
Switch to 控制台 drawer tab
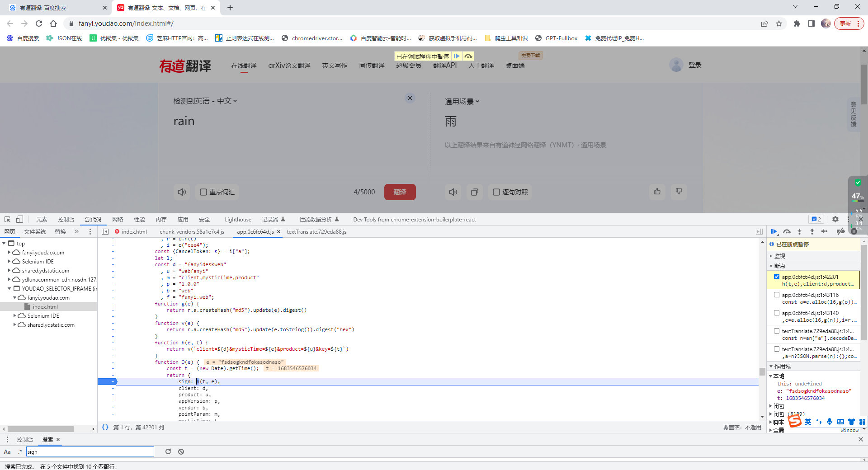pos(25,439)
